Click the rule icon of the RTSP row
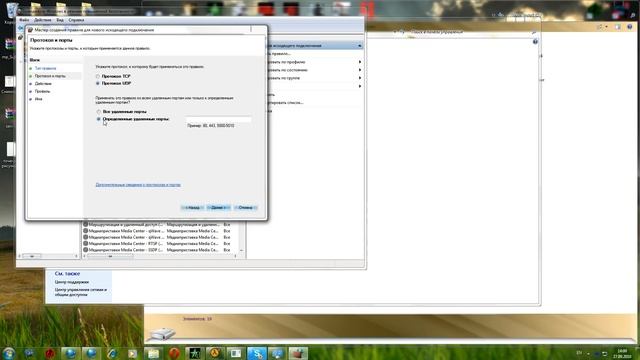The image size is (640, 360). 86,243
